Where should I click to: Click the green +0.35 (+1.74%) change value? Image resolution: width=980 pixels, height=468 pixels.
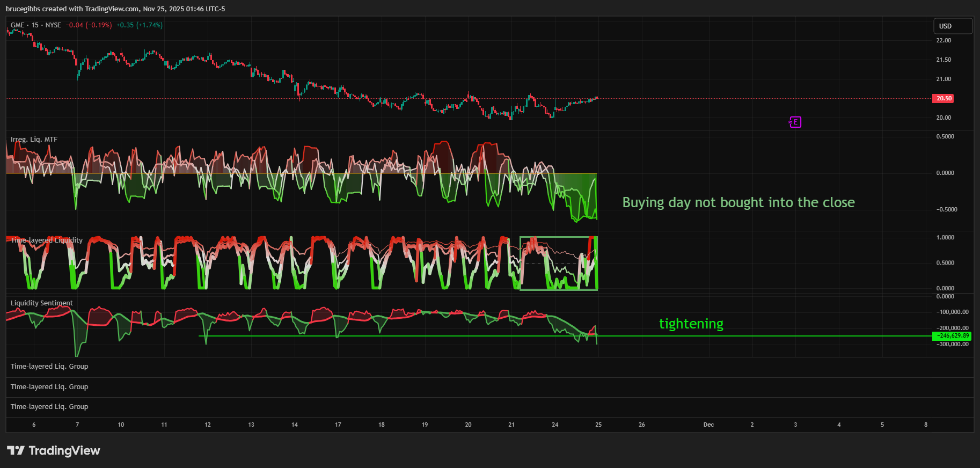pos(139,25)
